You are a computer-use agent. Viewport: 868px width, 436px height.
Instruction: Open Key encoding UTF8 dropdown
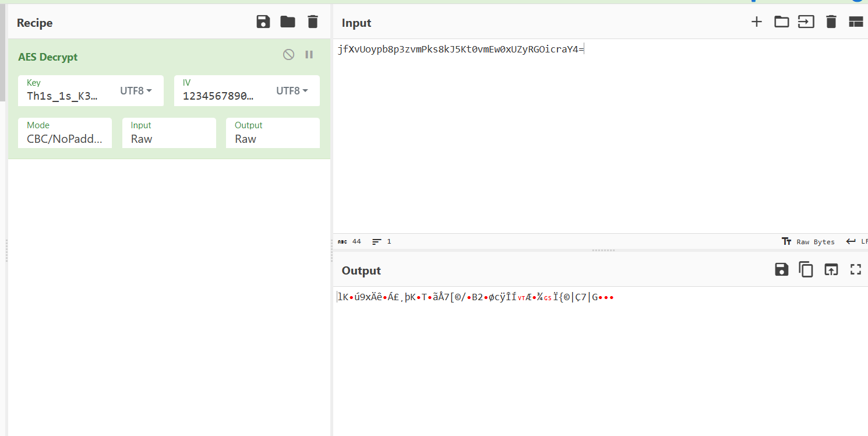tap(136, 91)
